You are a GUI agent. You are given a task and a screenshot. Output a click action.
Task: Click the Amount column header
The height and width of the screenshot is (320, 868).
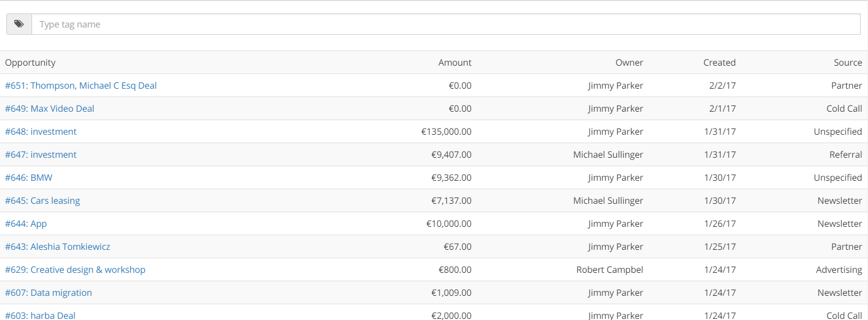tap(455, 62)
